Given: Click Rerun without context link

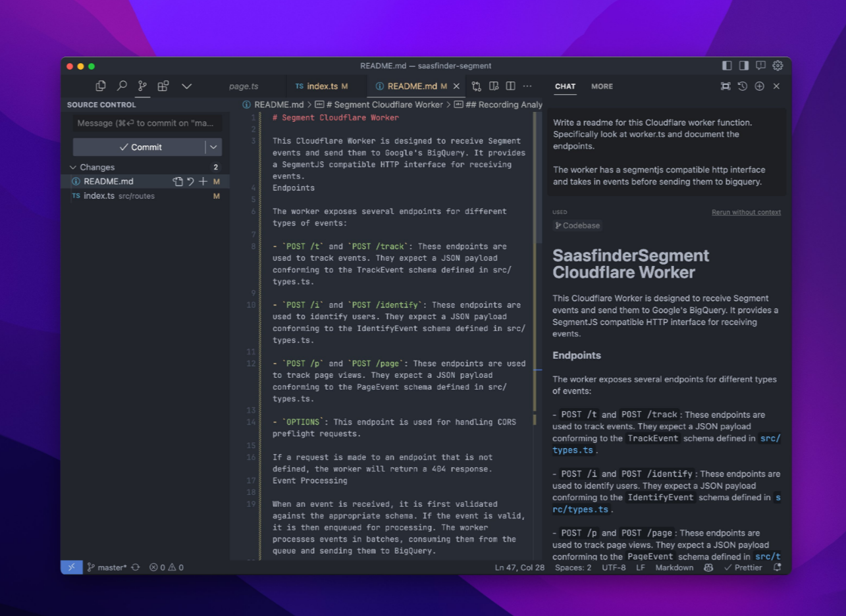Looking at the screenshot, I should (x=746, y=212).
